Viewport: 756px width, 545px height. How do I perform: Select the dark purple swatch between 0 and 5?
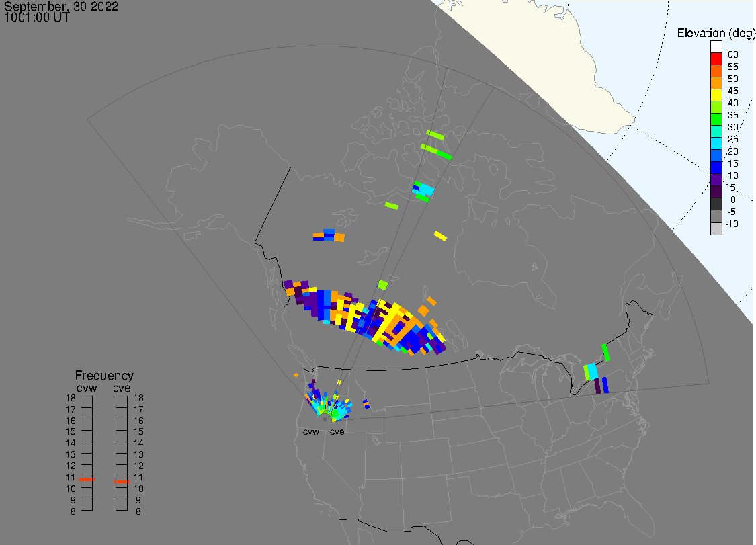point(716,192)
